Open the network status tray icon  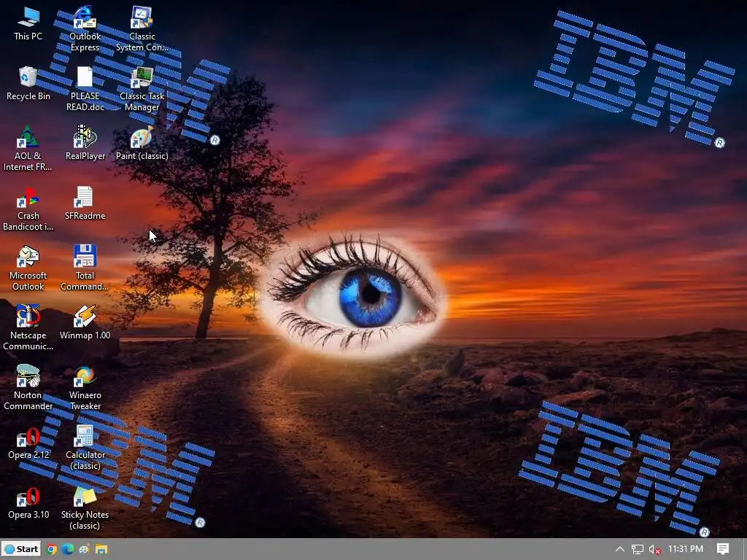click(638, 549)
